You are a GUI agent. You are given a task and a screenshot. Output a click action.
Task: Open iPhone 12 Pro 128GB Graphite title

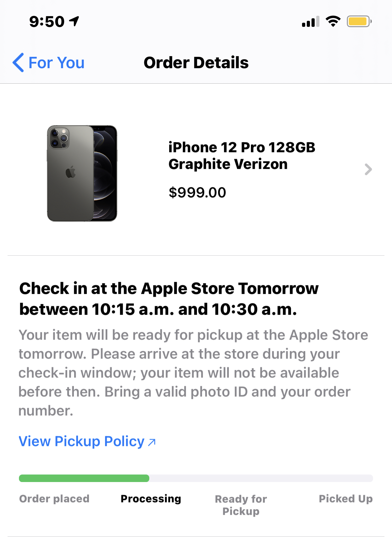[x=241, y=156]
